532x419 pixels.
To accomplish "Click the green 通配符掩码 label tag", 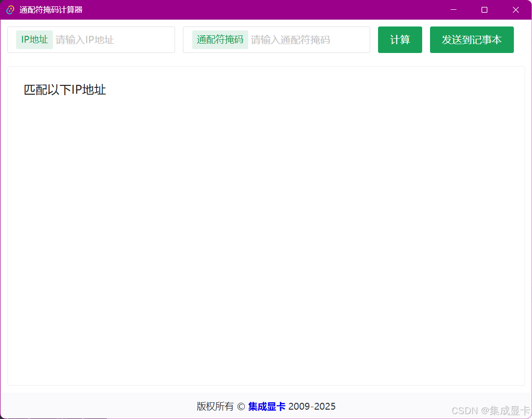I will coord(220,40).
